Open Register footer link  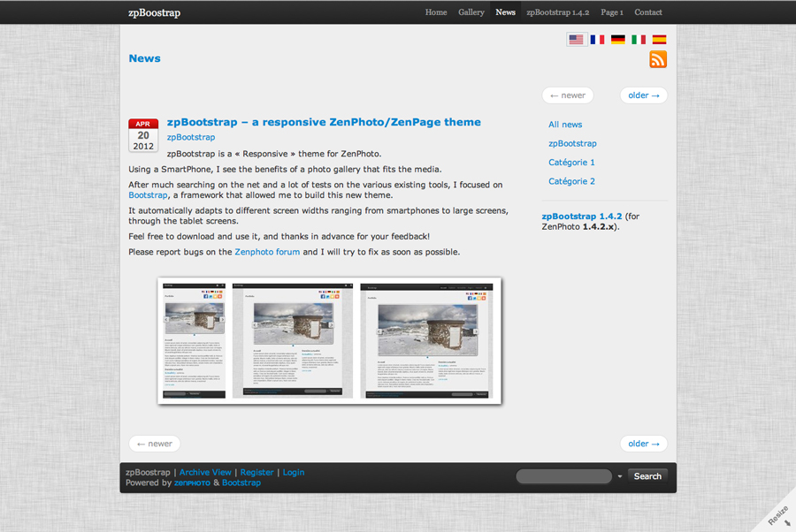[256, 472]
